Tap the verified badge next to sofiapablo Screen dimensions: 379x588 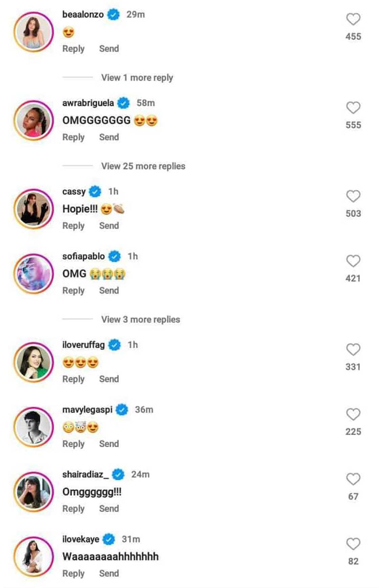click(114, 256)
